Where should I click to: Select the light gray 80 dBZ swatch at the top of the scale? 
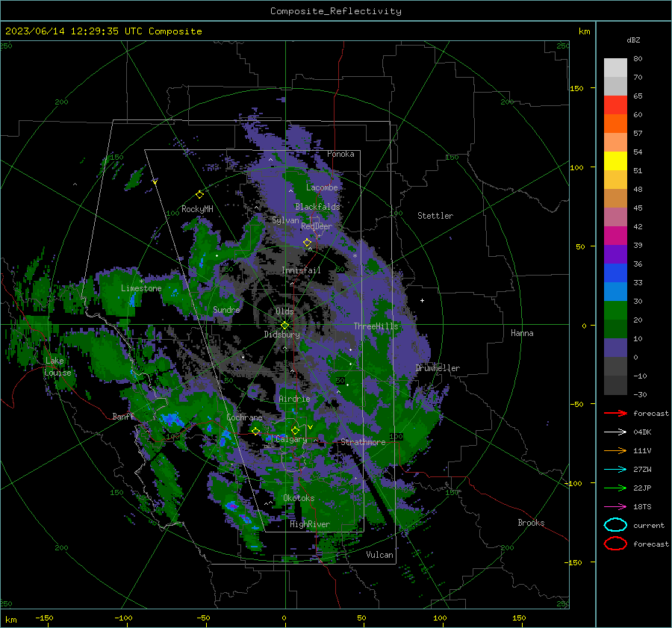tap(615, 67)
